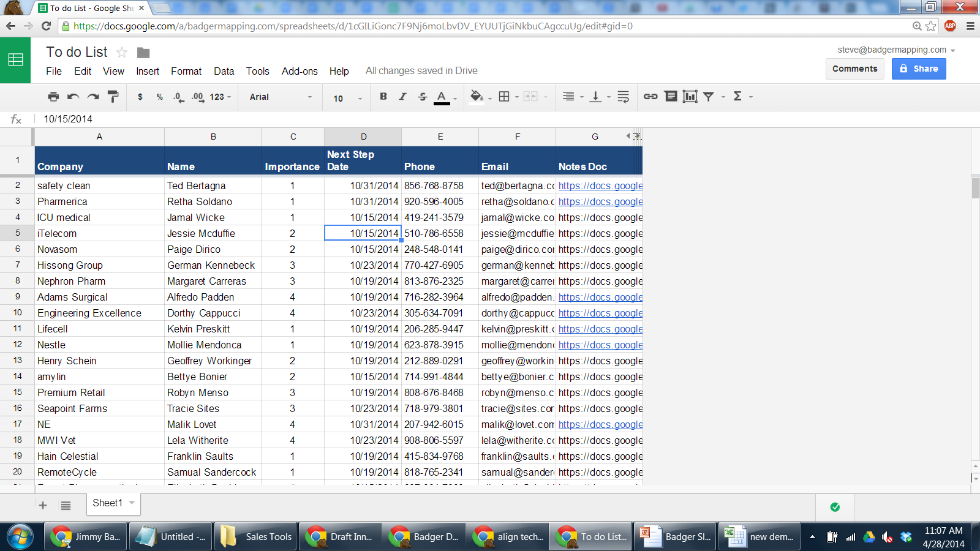Open safety clean notes doc link
Viewport: 980px width, 551px height.
click(600, 186)
